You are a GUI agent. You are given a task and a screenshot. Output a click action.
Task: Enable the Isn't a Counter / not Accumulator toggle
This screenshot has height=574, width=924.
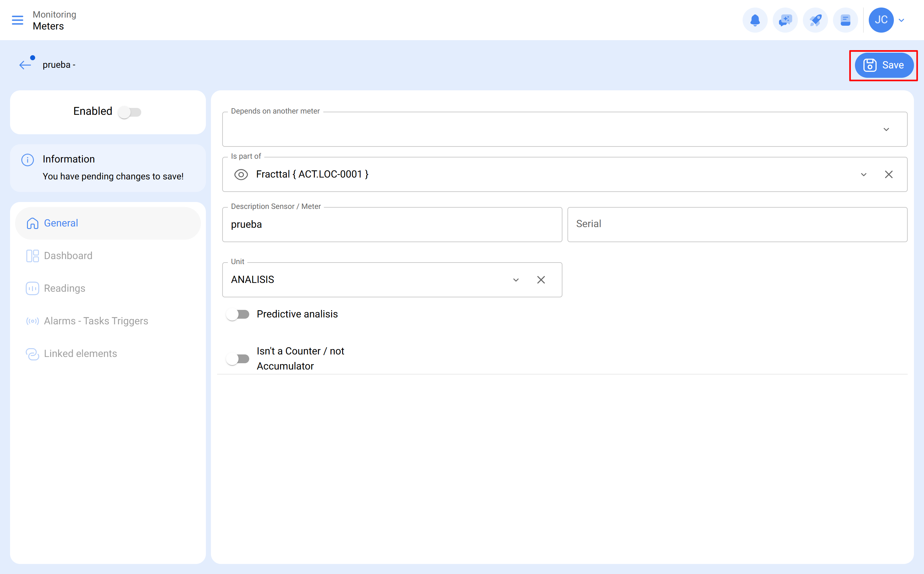(x=238, y=359)
